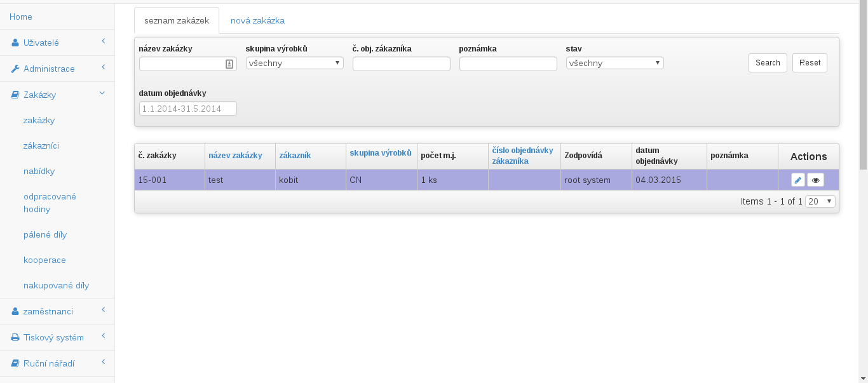Click the book icon beside Zakázky
The image size is (868, 383).
pyautogui.click(x=15, y=95)
